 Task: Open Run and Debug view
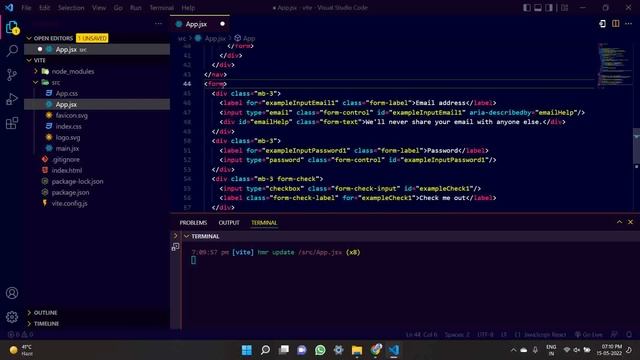point(12,99)
